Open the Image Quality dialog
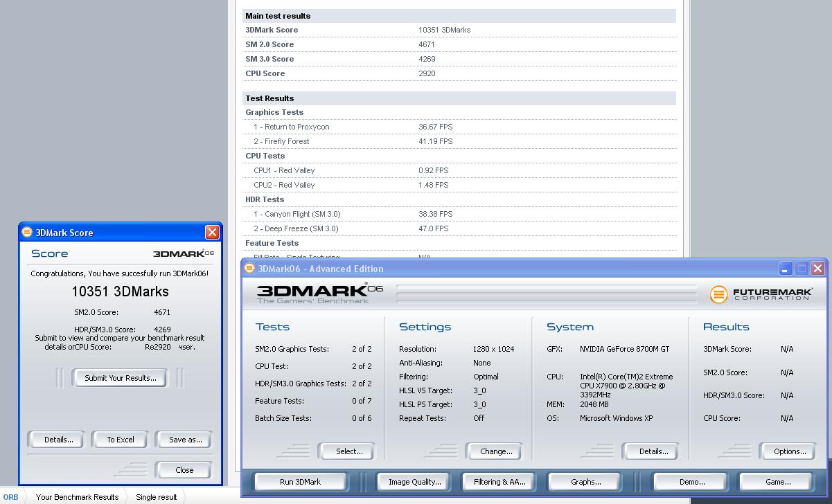 pyautogui.click(x=414, y=482)
